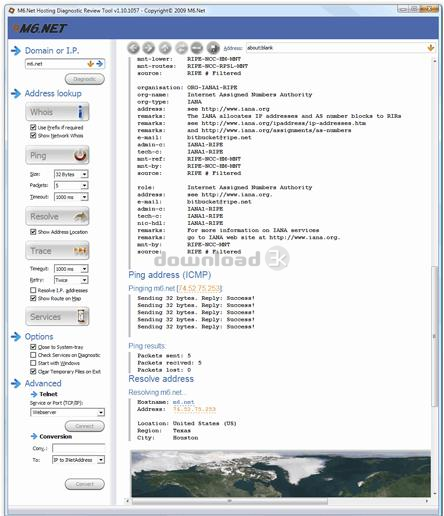Click the orange down arrow in domain field

point(90,64)
